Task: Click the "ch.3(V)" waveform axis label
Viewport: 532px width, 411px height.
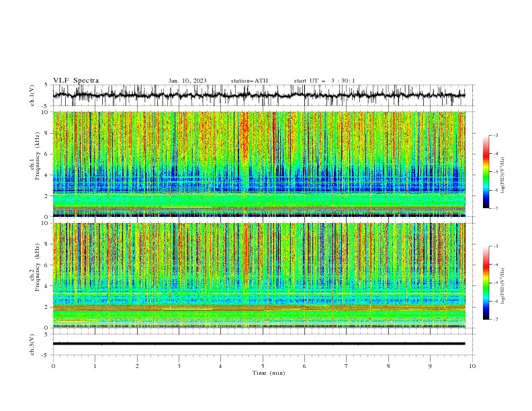Action: pyautogui.click(x=32, y=345)
